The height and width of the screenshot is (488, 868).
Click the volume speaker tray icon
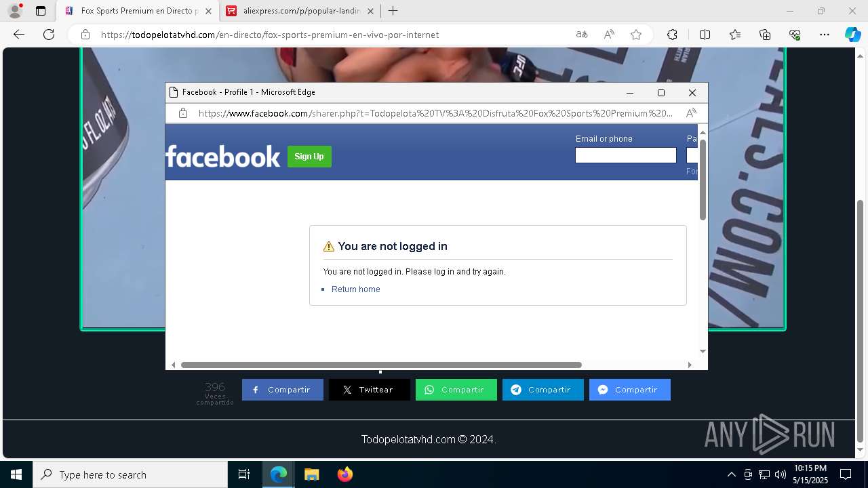[781, 474]
